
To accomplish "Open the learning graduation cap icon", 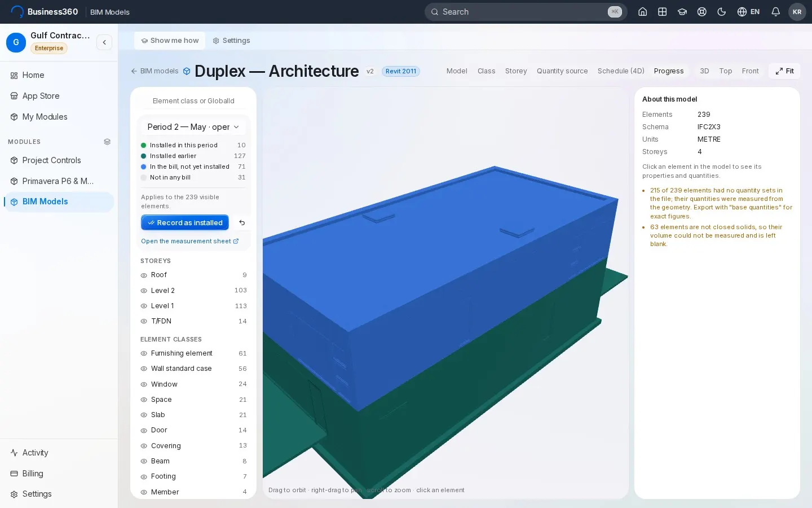I will coord(682,12).
